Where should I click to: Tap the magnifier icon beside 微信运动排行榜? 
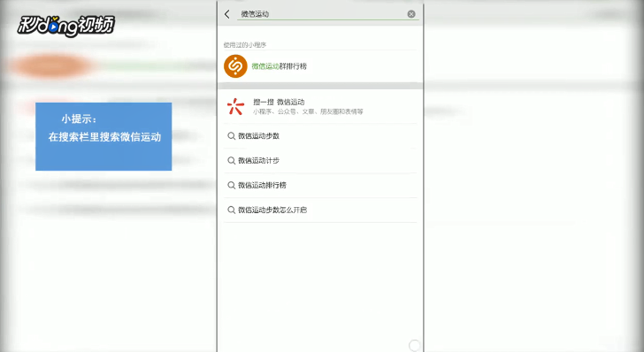(x=231, y=185)
